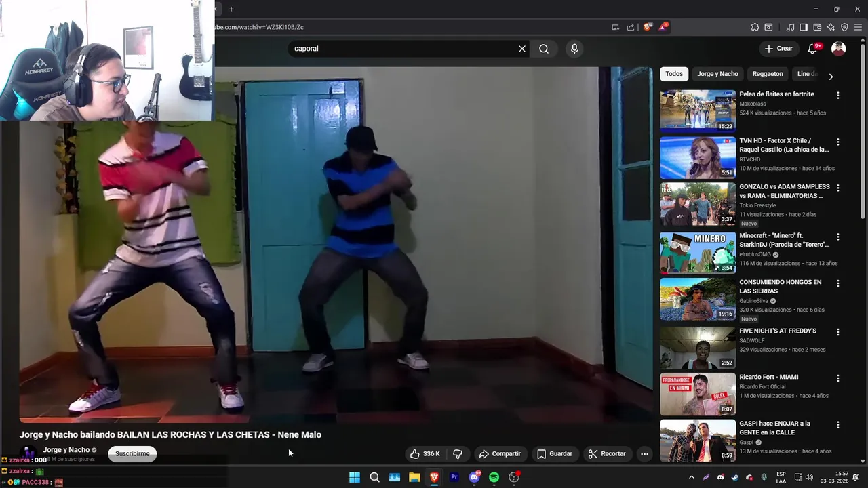The height and width of the screenshot is (488, 868).
Task: Click the Crear button
Action: click(778, 49)
